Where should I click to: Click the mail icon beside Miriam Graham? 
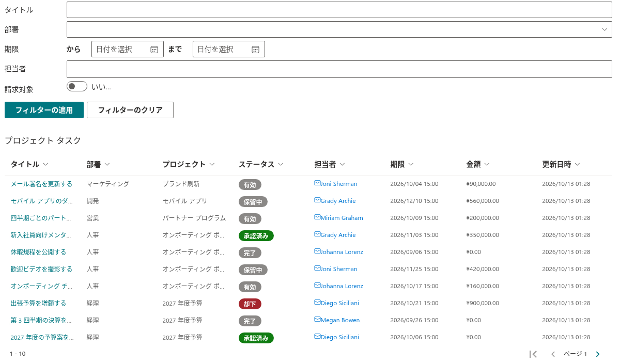[x=317, y=217]
